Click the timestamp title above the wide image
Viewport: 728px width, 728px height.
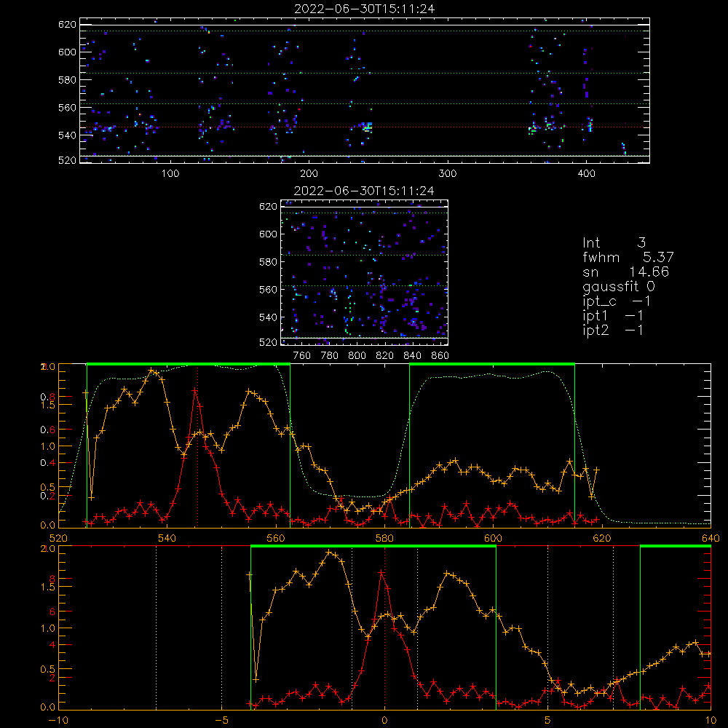(364, 9)
